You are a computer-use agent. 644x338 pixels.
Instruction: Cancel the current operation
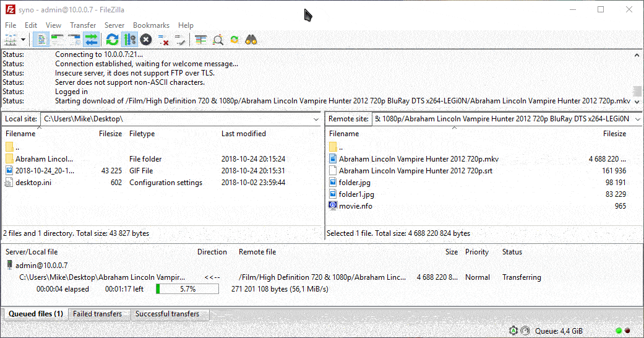[146, 40]
